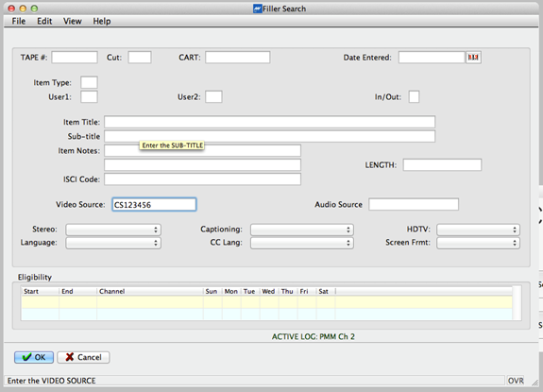
Task: Confirm search with the OK button
Action: [34, 357]
